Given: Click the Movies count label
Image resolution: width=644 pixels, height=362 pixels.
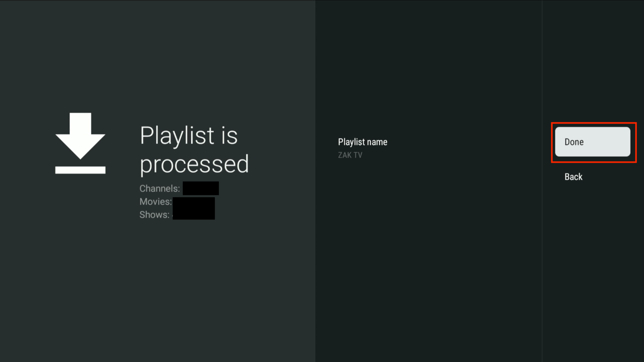Looking at the screenshot, I should point(155,202).
